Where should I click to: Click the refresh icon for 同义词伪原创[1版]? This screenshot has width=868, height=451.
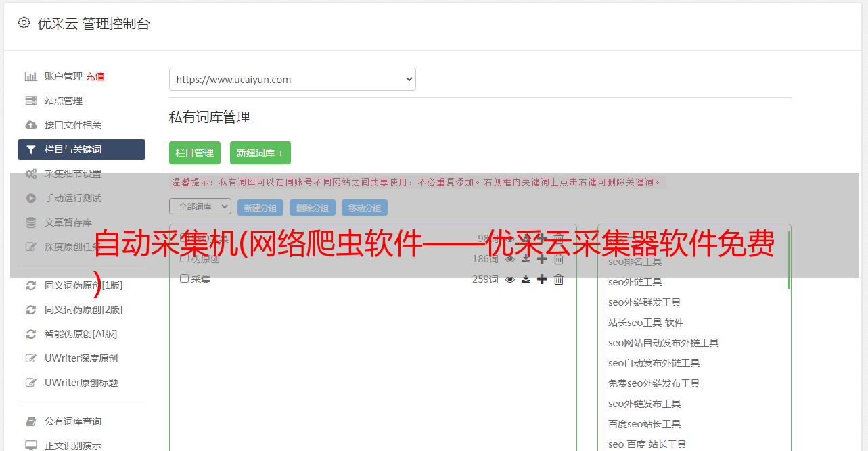[x=31, y=285]
